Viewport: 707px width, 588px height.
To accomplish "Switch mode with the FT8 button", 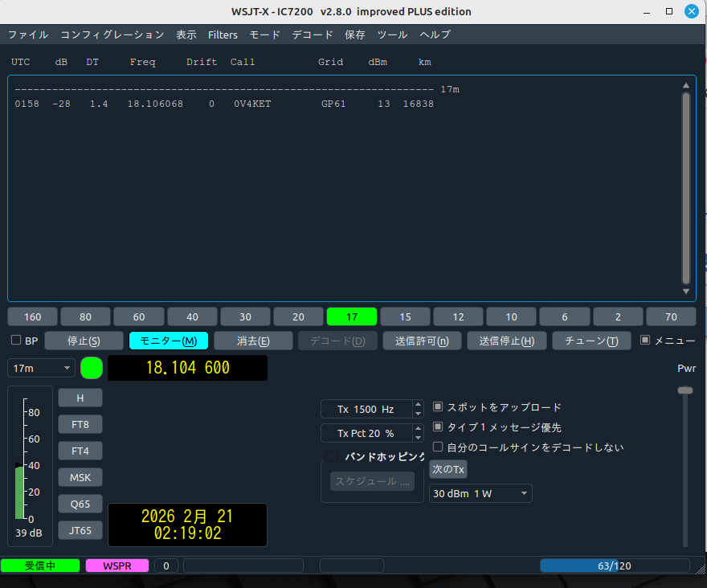I will click(80, 424).
